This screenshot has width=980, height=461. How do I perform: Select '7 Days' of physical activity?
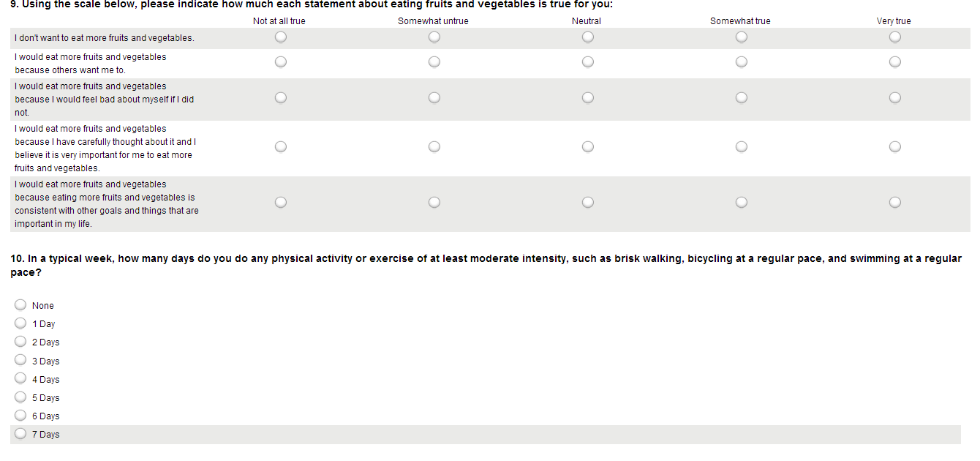click(21, 434)
